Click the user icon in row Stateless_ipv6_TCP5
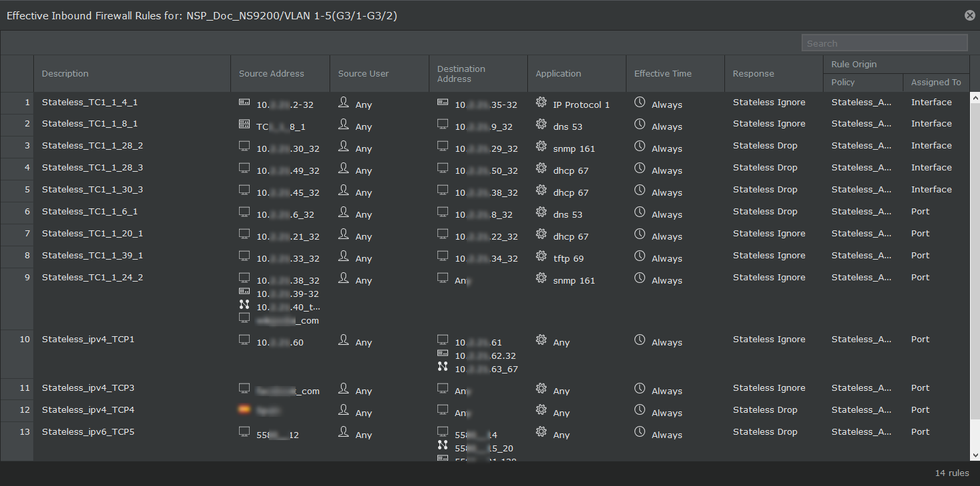 tap(344, 433)
